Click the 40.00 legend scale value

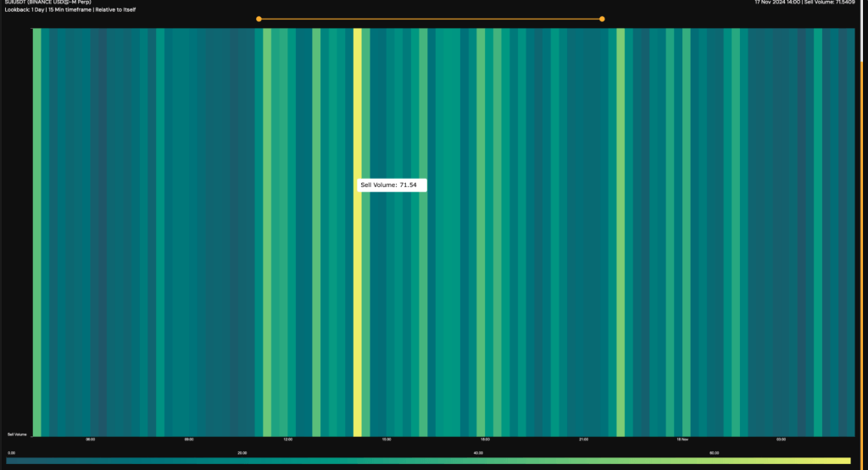tap(478, 453)
